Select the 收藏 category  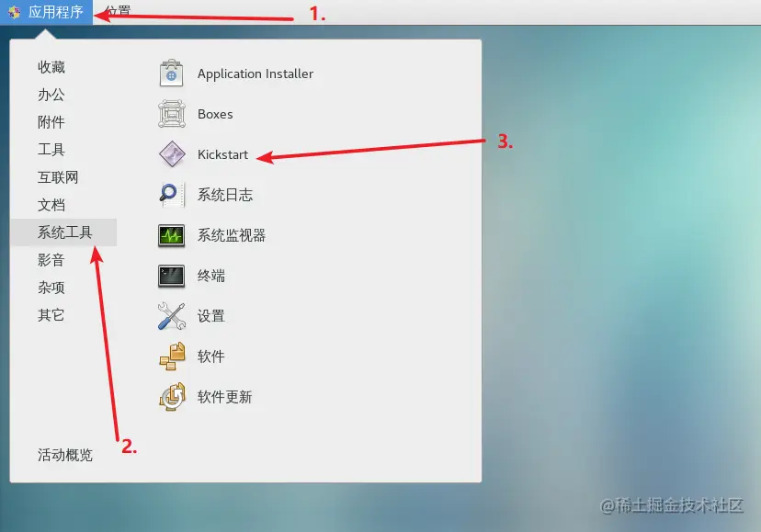[51, 66]
